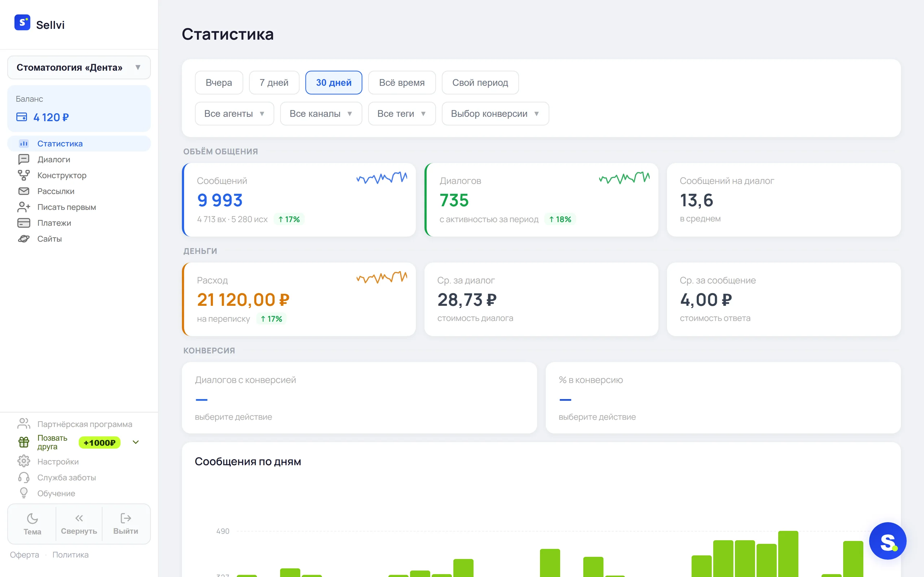The image size is (924, 577).
Task: Open the Рассылки envelope icon
Action: coord(24,191)
